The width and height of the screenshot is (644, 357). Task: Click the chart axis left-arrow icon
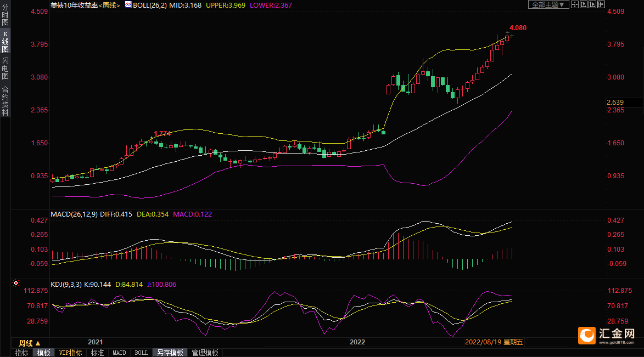click(583, 4)
